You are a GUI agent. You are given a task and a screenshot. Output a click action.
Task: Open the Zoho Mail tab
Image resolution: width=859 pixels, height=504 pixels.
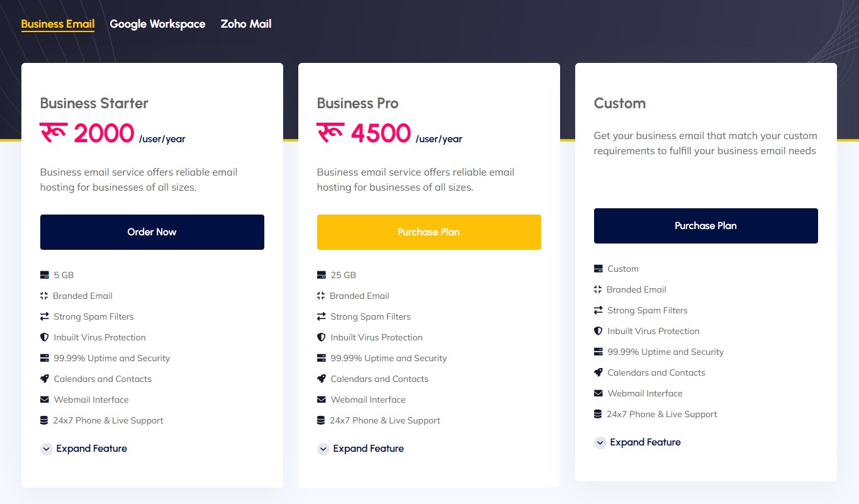tap(245, 24)
